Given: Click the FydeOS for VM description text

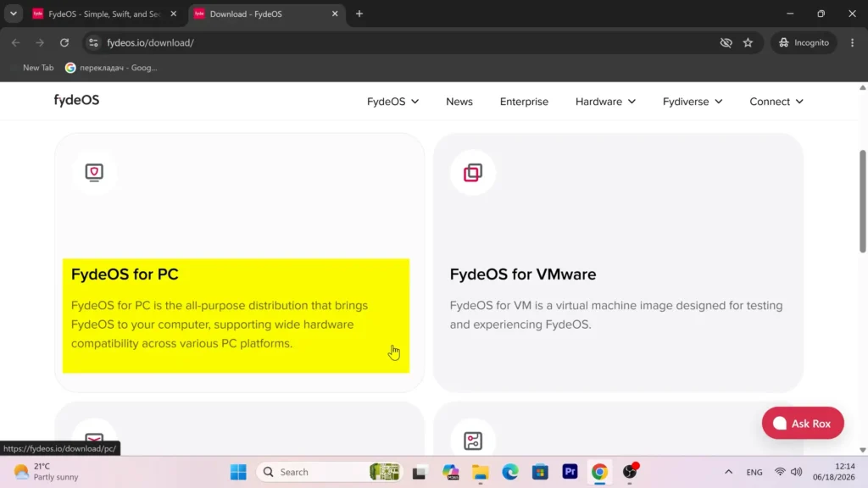Looking at the screenshot, I should (616, 315).
